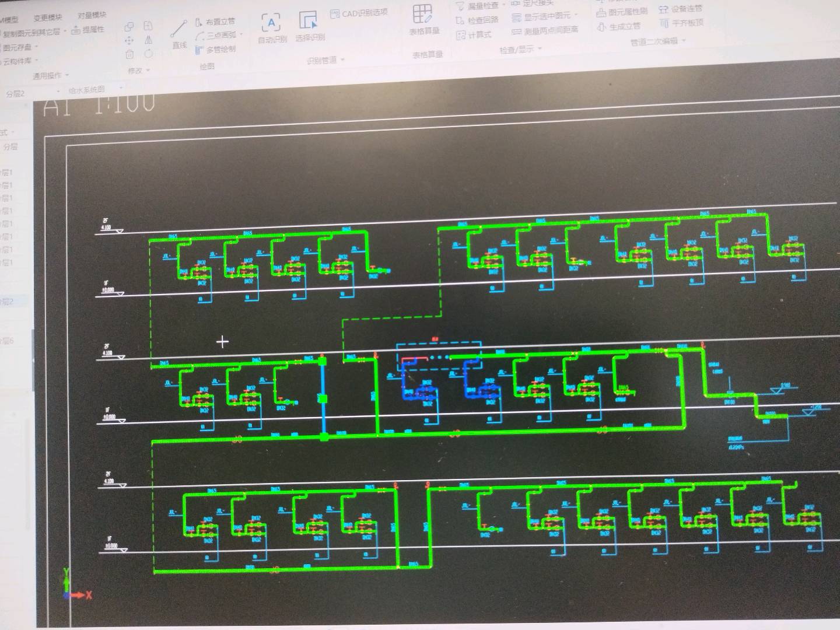The image size is (840, 630).
Task: Click the break/trim icon top of 修改 group
Action: click(x=148, y=26)
